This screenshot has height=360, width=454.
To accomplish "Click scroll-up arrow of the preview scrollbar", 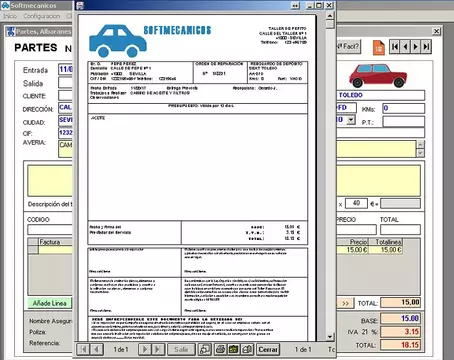I will [330, 15].
